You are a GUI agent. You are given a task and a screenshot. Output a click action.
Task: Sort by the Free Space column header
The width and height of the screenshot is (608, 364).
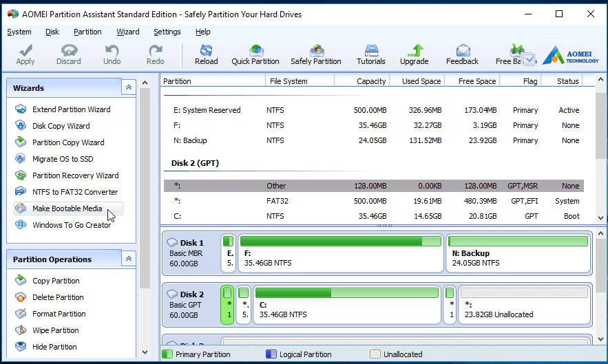point(472,81)
